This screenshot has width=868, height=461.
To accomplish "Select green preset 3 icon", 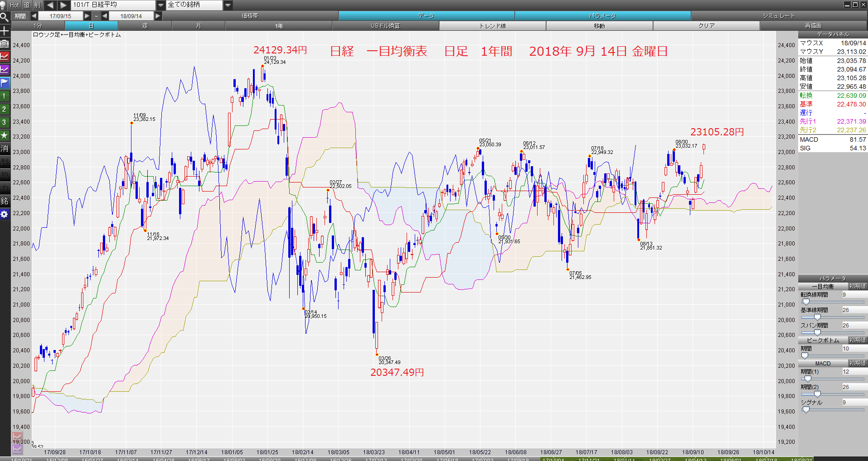I will [5, 122].
